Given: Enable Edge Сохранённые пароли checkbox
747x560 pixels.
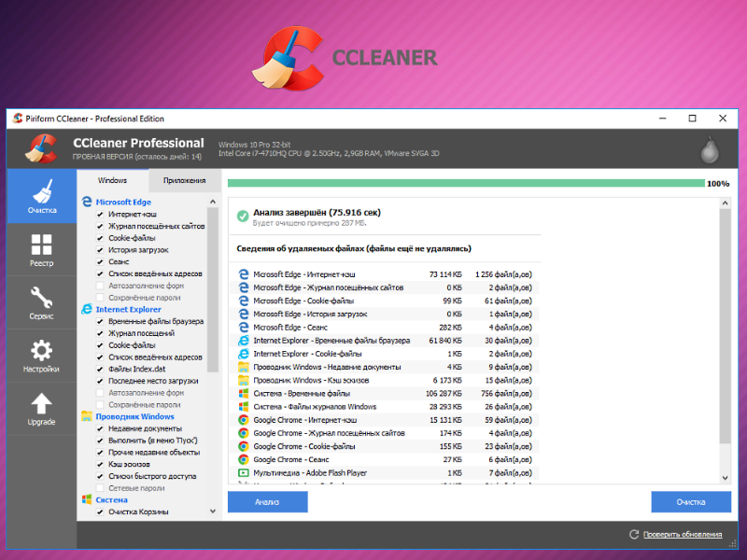Looking at the screenshot, I should 100,298.
